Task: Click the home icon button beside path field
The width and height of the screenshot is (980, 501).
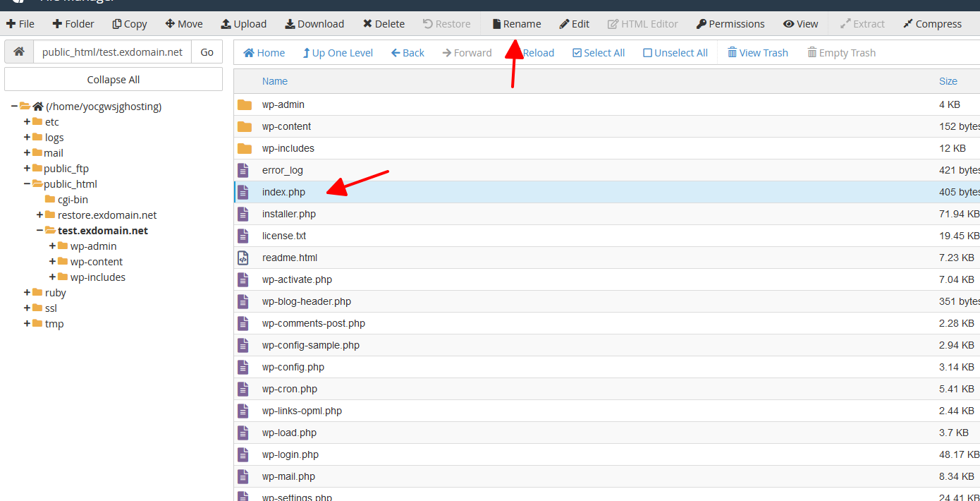Action: (19, 52)
